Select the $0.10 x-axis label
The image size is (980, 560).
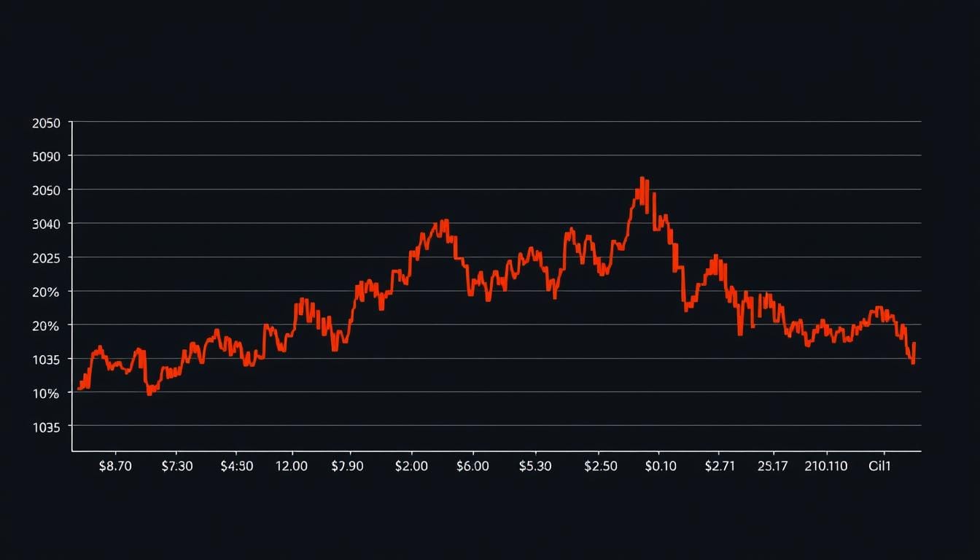(661, 466)
